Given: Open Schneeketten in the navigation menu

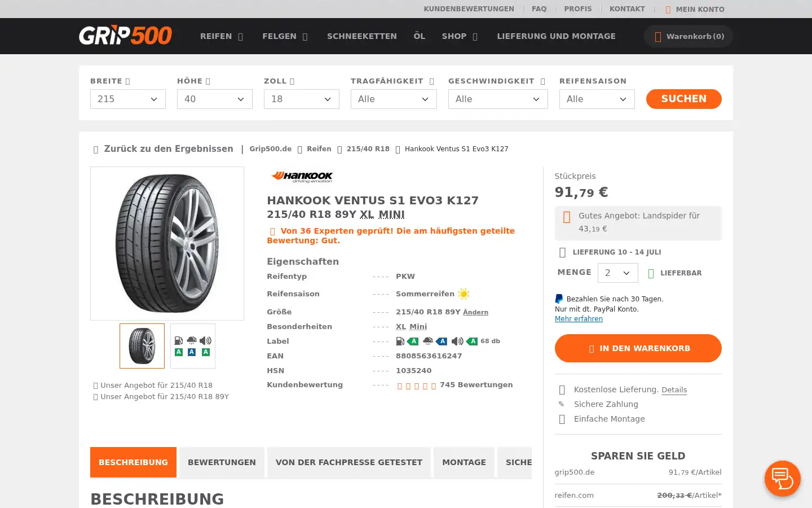Looking at the screenshot, I should [362, 36].
